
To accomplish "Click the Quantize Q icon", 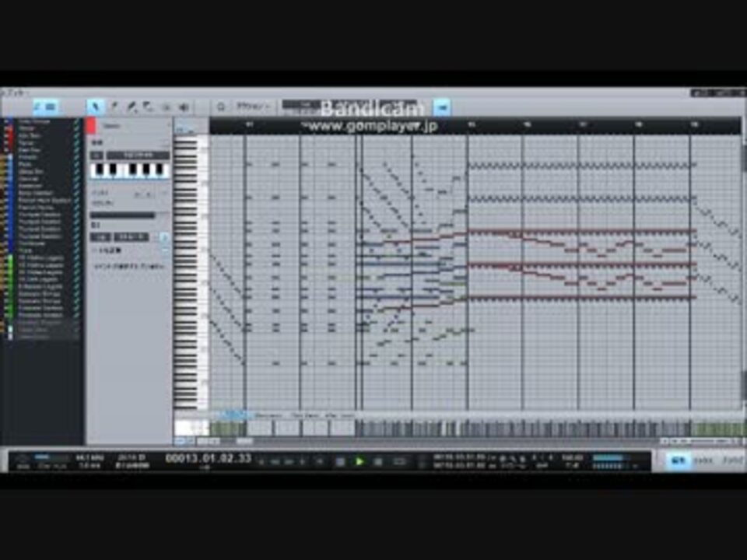I will [220, 107].
